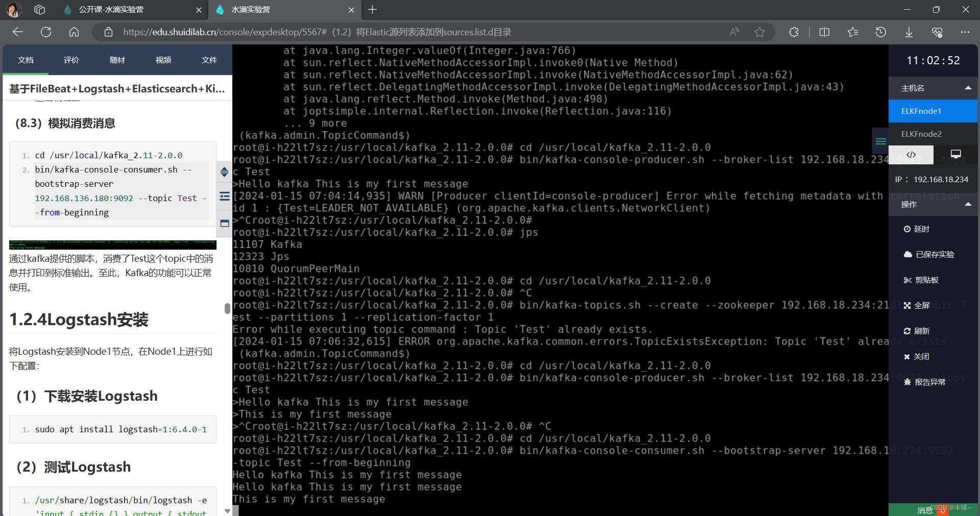Click the indent list icon beside document
Image resolution: width=980 pixels, height=516 pixels.
224,196
